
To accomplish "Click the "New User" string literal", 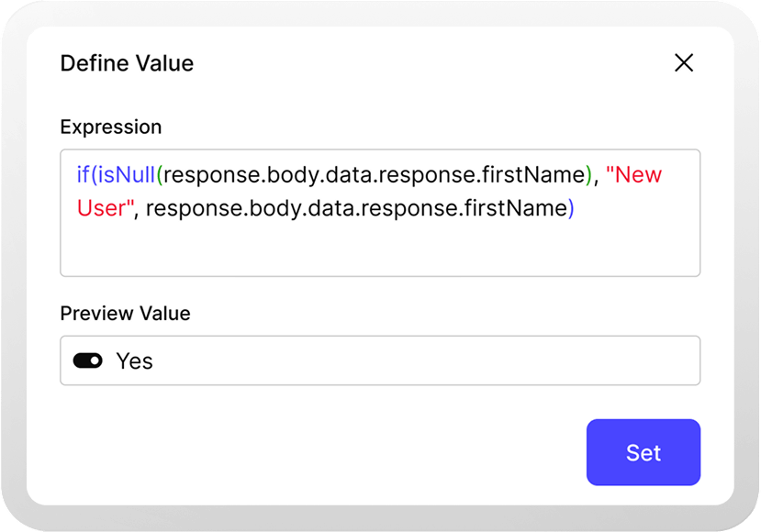I will [633, 175].
